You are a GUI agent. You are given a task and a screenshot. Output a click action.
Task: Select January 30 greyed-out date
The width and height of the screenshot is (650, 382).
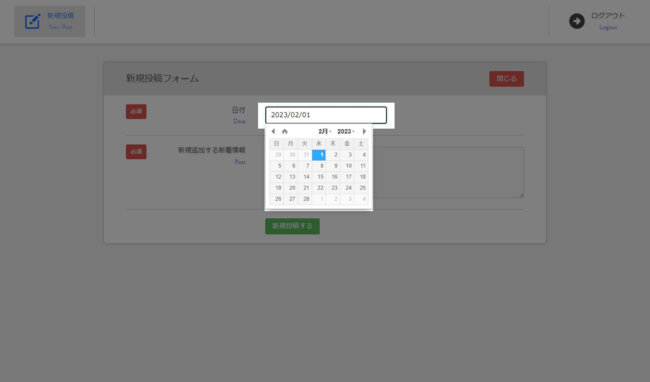click(x=292, y=155)
